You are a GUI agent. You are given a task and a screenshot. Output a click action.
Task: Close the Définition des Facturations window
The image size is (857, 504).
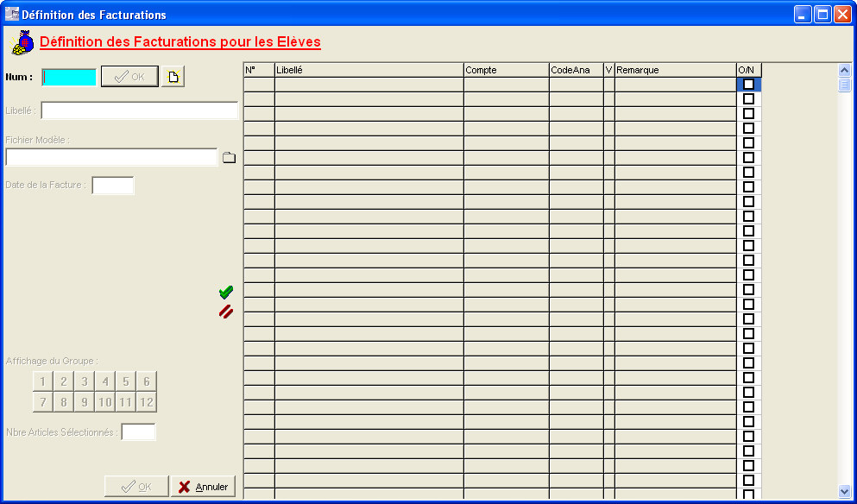click(842, 14)
